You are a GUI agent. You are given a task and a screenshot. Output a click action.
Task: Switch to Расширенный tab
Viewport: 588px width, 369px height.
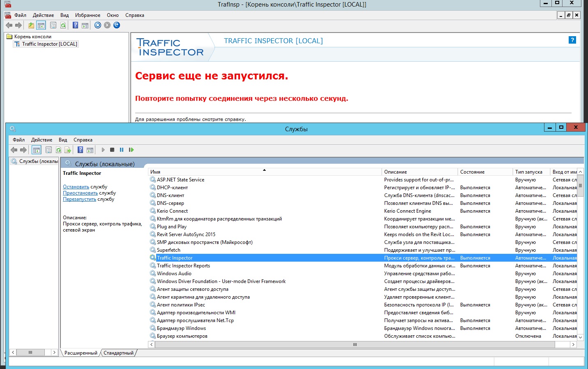pos(81,353)
